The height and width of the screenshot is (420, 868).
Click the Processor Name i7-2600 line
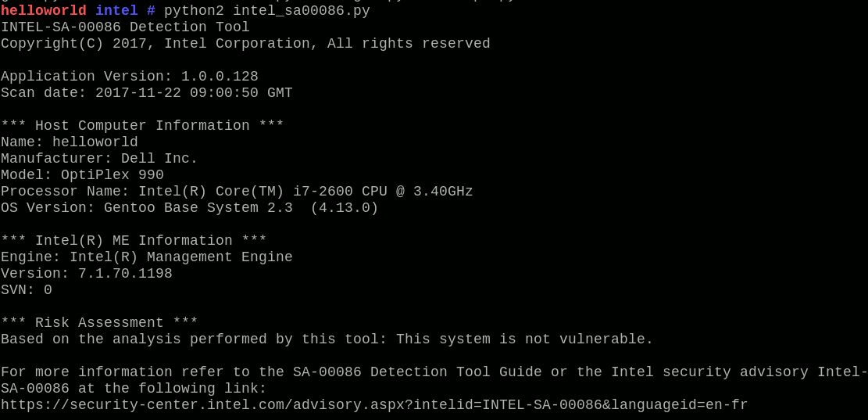[237, 192]
